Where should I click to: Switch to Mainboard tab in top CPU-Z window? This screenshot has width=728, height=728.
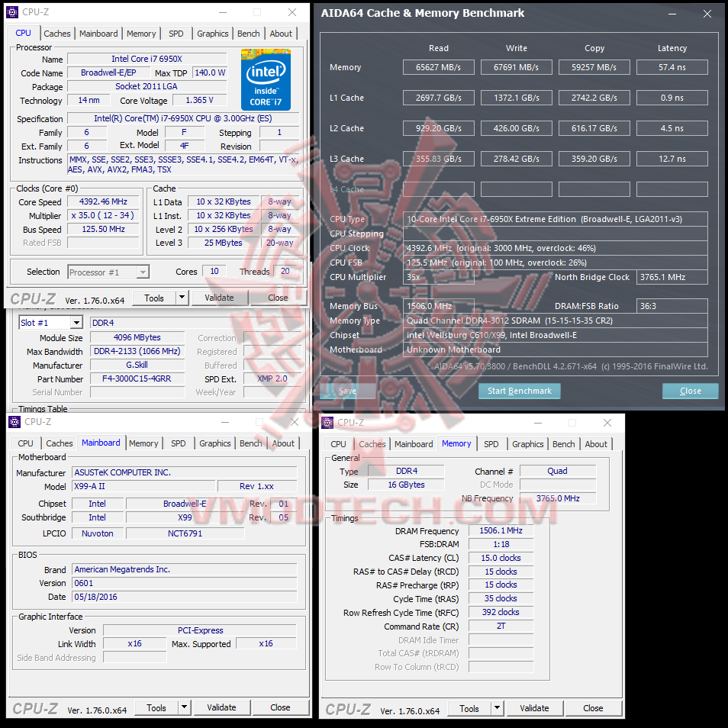coord(98,34)
